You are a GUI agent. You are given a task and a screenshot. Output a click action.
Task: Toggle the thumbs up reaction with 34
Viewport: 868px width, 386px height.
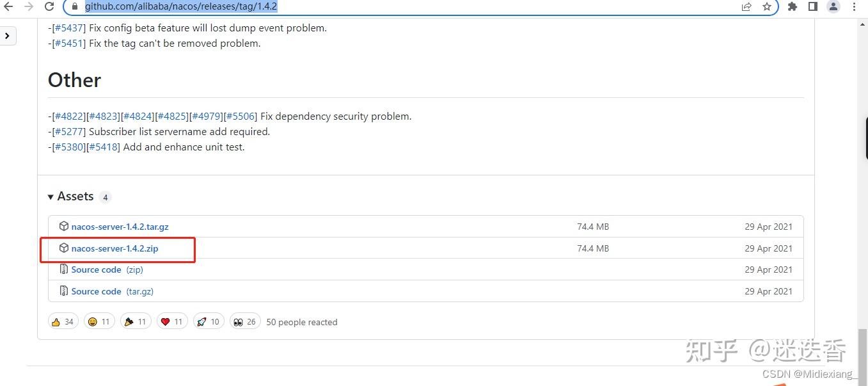click(x=63, y=321)
